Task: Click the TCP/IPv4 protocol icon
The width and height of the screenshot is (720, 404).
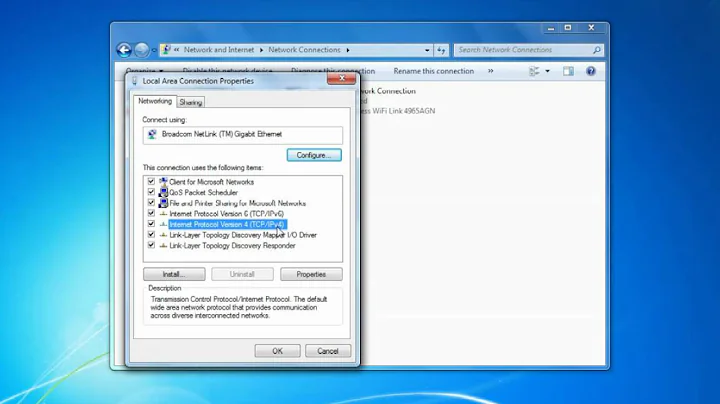Action: tap(163, 224)
